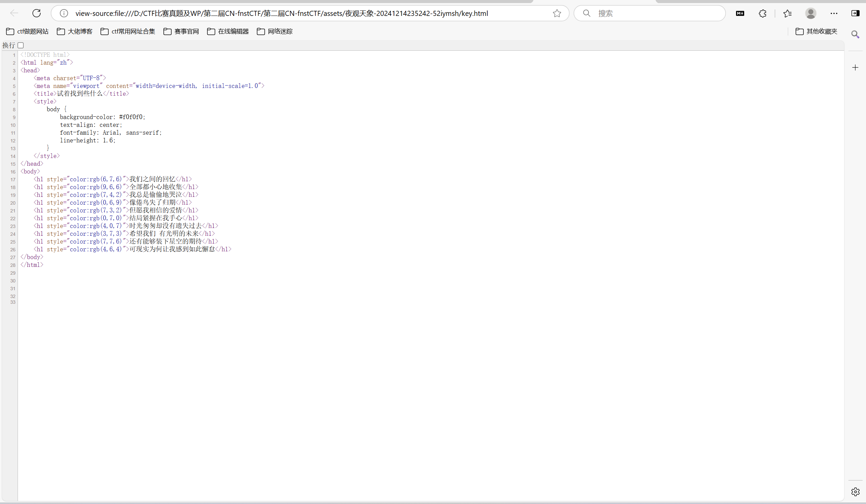
Task: Open 其他收藏夹 bookmark folder
Action: (x=817, y=31)
